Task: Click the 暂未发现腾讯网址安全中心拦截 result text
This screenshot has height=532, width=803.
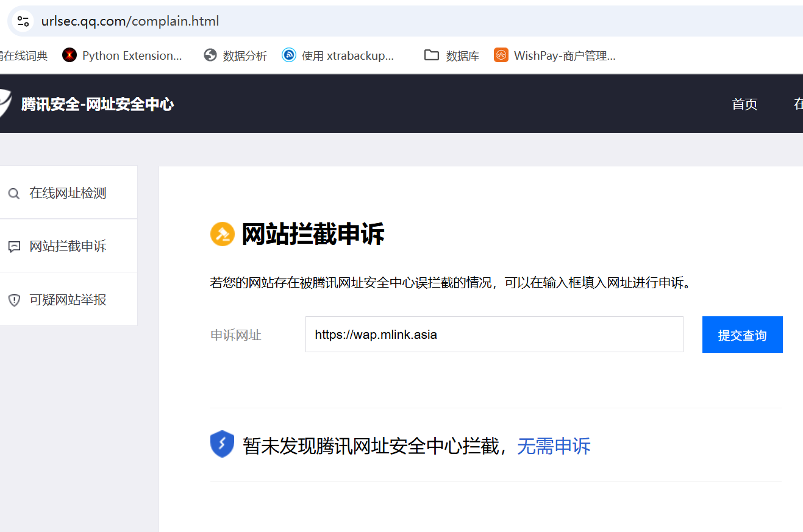Action: click(x=372, y=446)
